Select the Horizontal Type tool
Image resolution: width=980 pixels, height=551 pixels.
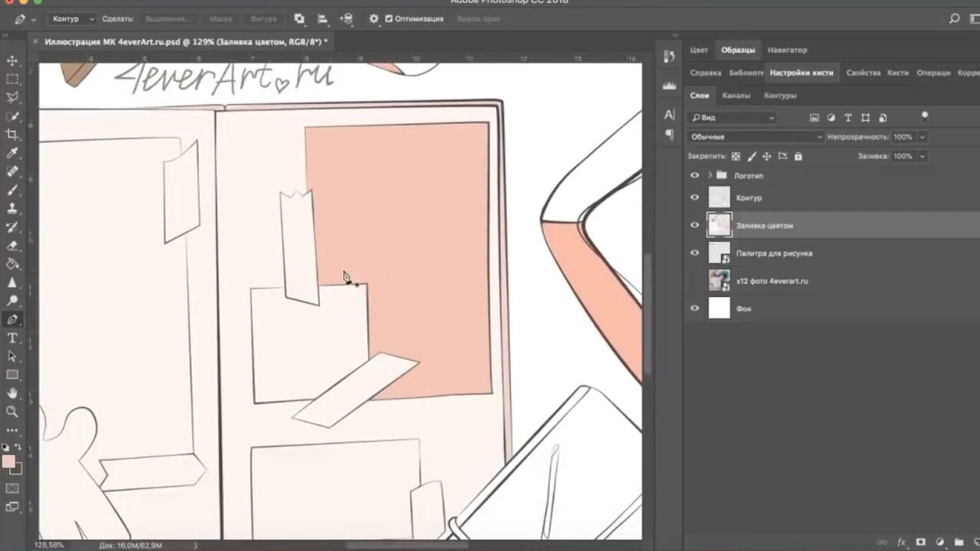tap(12, 338)
